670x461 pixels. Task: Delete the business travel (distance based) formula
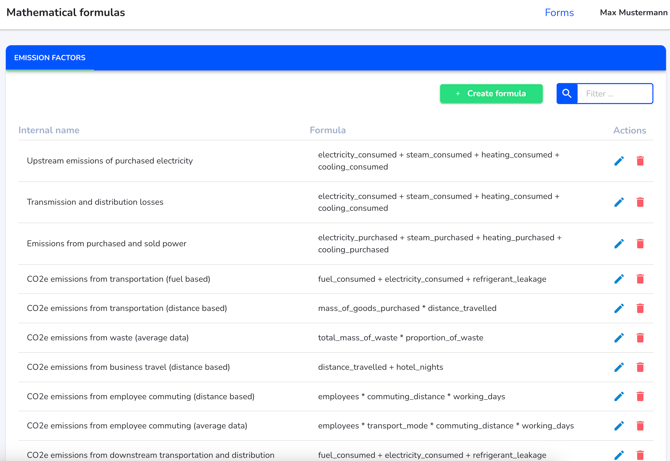tap(640, 367)
